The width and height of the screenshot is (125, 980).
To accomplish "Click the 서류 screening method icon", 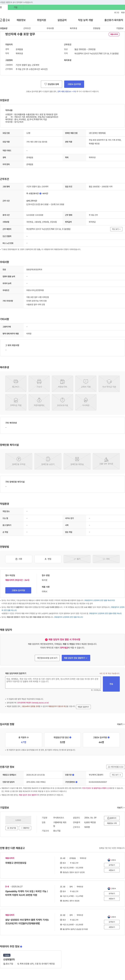I will pos(19,559).
